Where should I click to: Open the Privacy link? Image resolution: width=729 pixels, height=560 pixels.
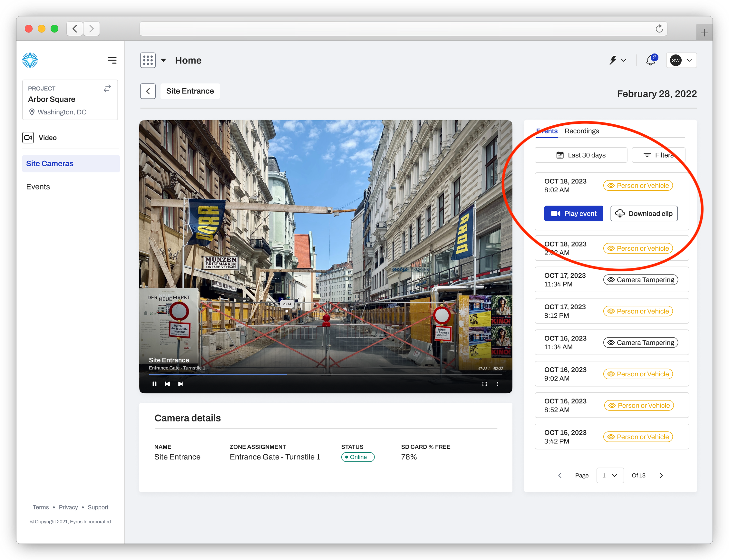[68, 507]
